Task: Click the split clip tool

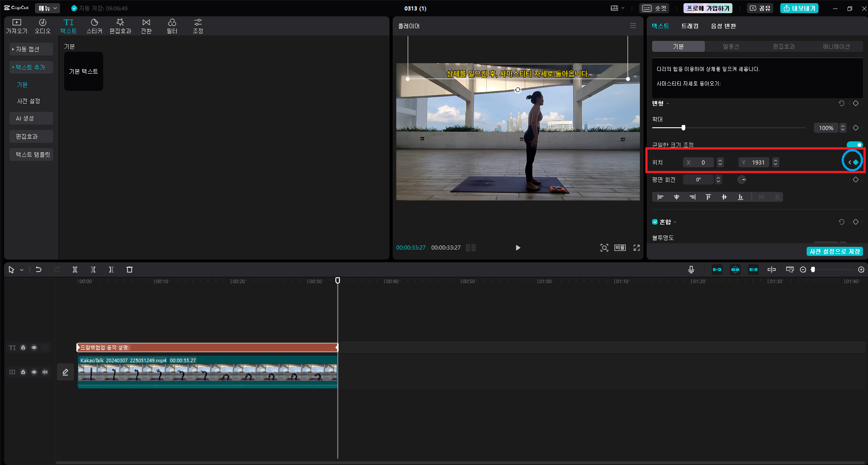Action: point(75,270)
